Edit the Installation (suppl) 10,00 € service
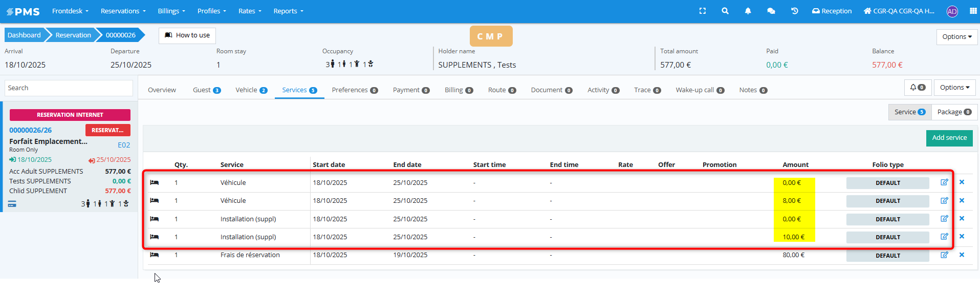 click(x=944, y=237)
